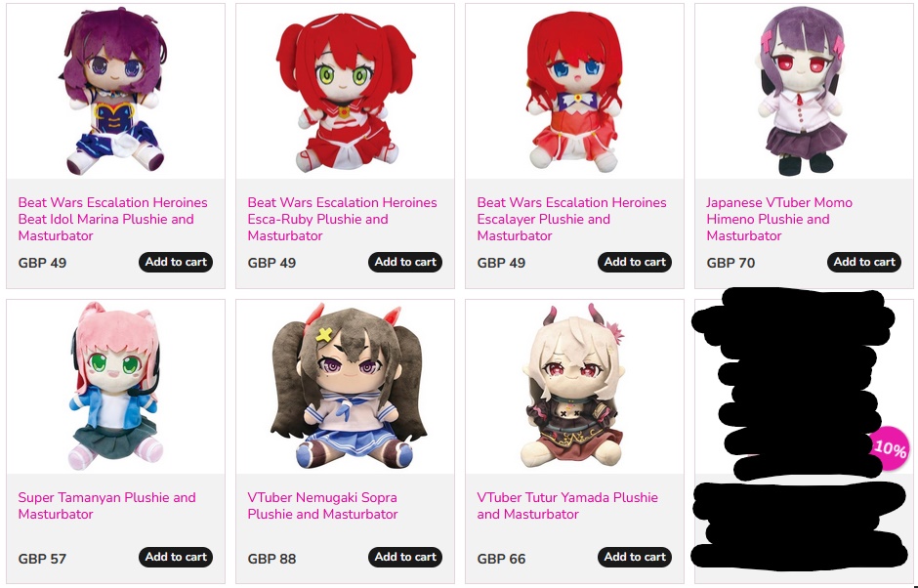The width and height of the screenshot is (918, 588).
Task: Open Esca-Ruby product title link
Action: 343,219
